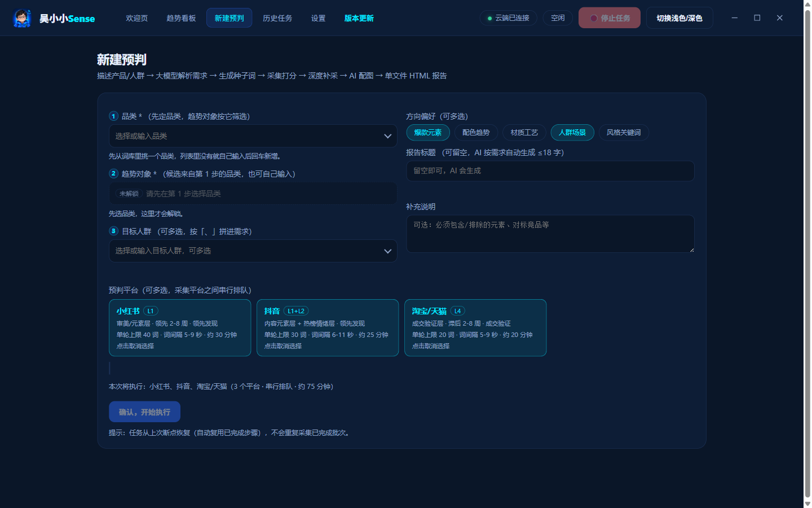This screenshot has width=812, height=508.
Task: Click the 确认，开始执行 button
Action: 144,412
